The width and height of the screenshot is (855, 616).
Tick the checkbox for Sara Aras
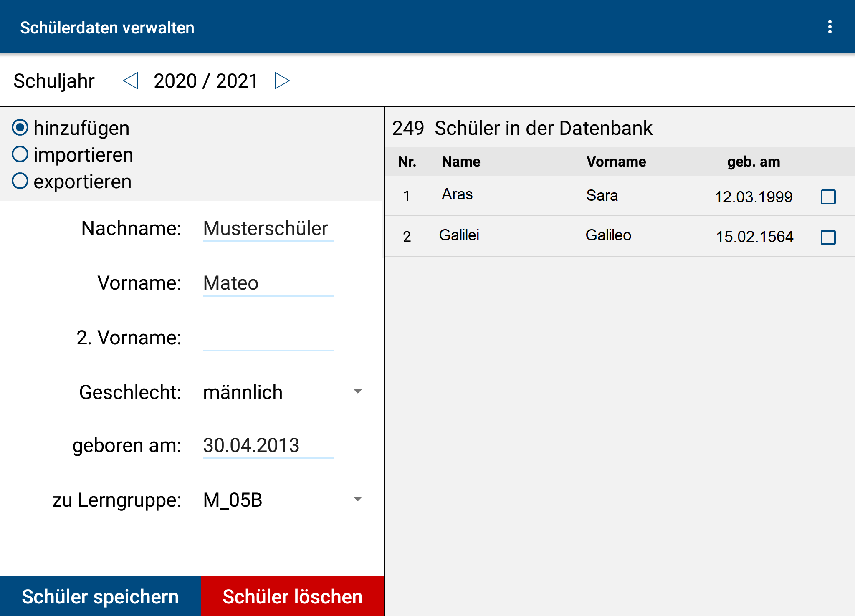pos(828,197)
